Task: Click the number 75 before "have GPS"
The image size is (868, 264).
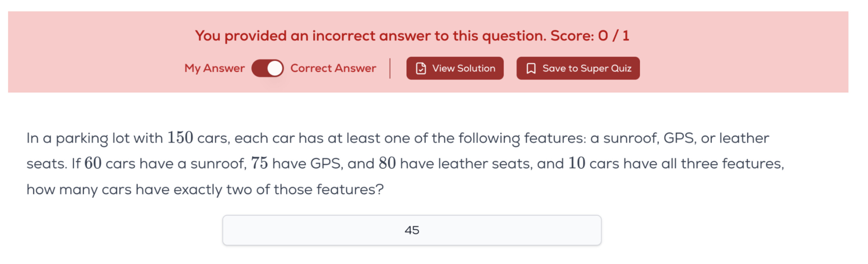Action: pyautogui.click(x=259, y=164)
